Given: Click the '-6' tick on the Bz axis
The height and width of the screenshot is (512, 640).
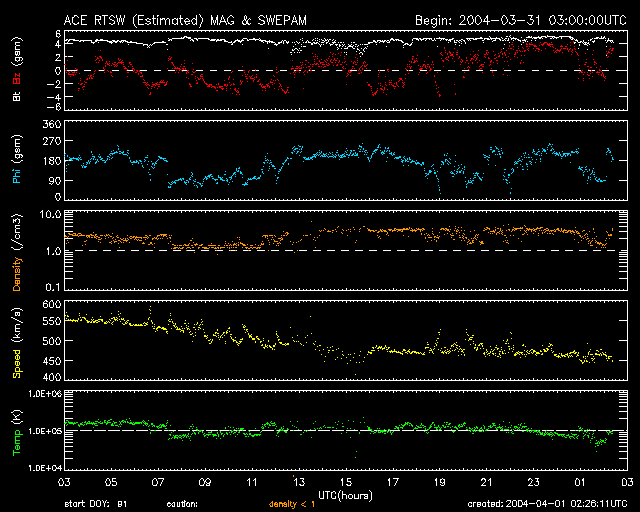Looking at the screenshot, I should coord(56,107).
